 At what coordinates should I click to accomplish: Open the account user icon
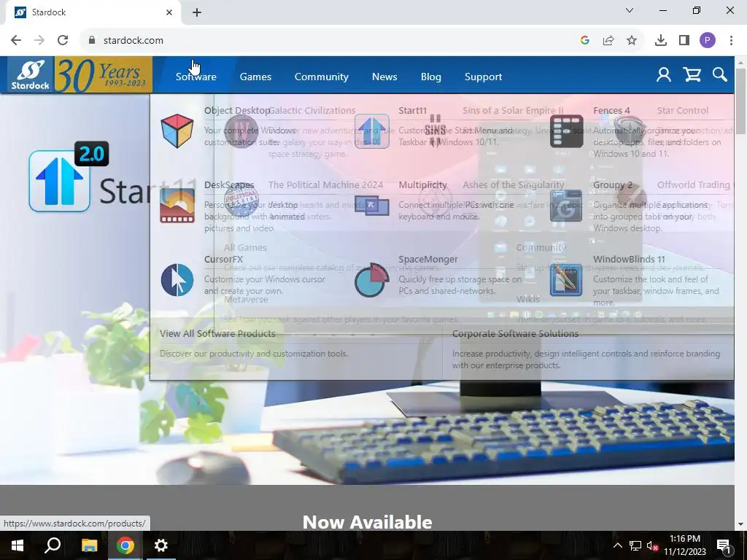coord(664,75)
